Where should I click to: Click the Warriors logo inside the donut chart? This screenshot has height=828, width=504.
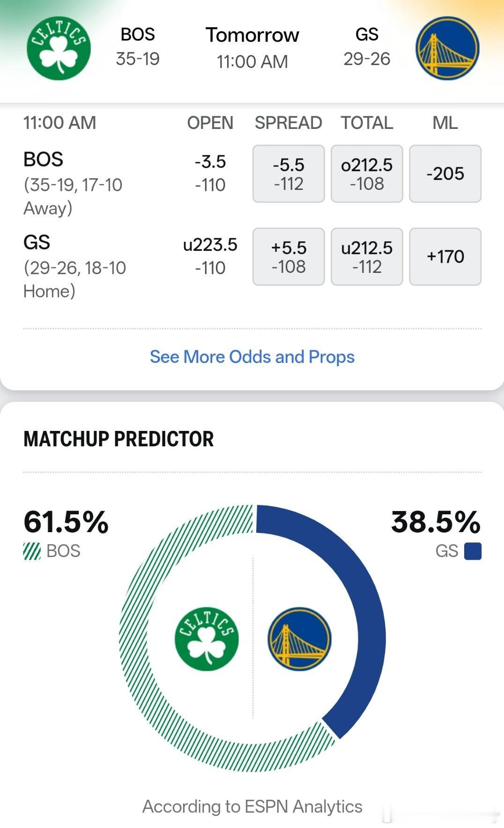pyautogui.click(x=299, y=639)
